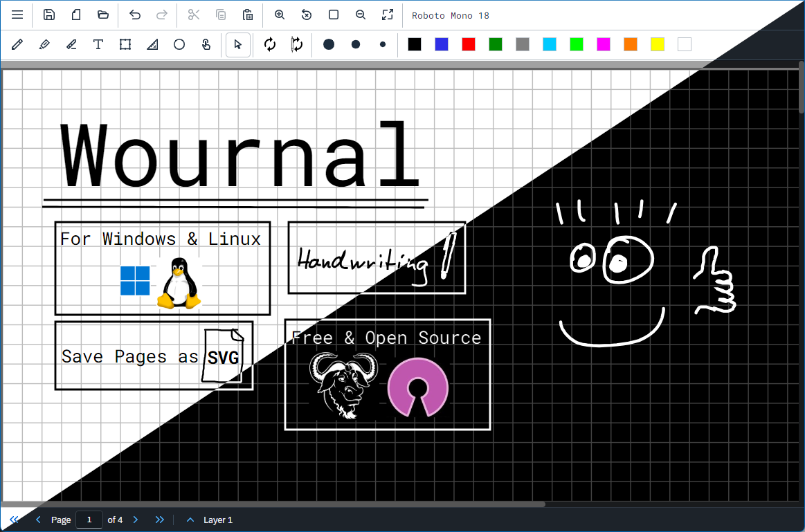Screen dimensions: 805x532
Task: Select the Highlighter tool
Action: coord(44,45)
